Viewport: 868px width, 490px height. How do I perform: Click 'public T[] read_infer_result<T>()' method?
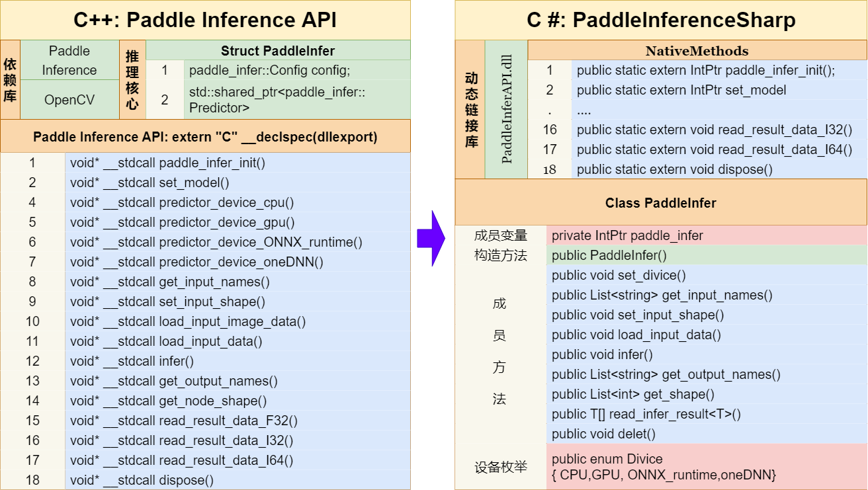pos(707,414)
